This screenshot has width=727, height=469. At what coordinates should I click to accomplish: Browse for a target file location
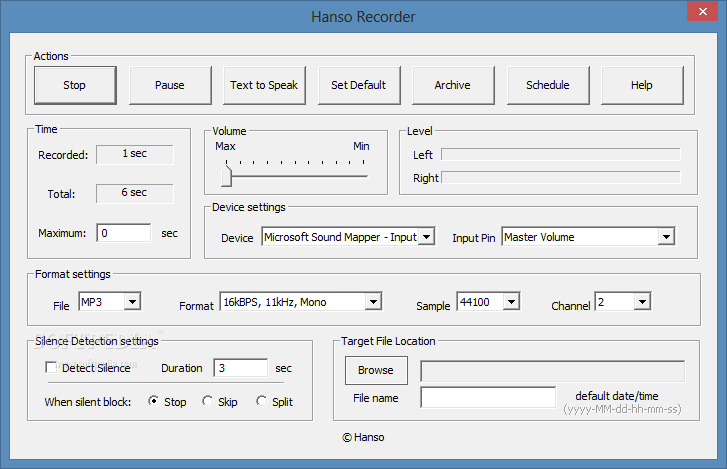click(376, 370)
